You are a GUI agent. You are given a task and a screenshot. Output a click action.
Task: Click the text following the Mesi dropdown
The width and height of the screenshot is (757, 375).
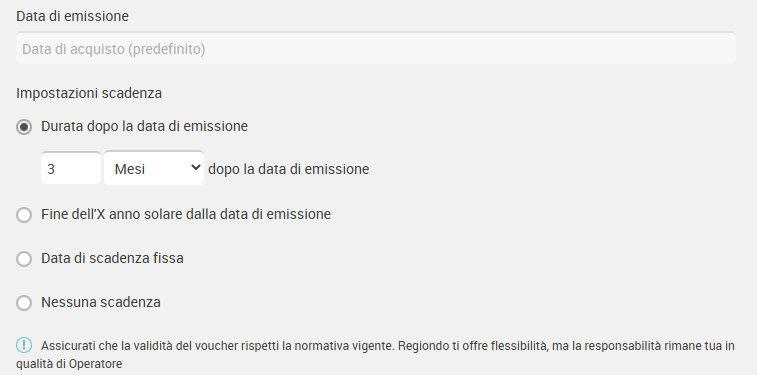[289, 169]
